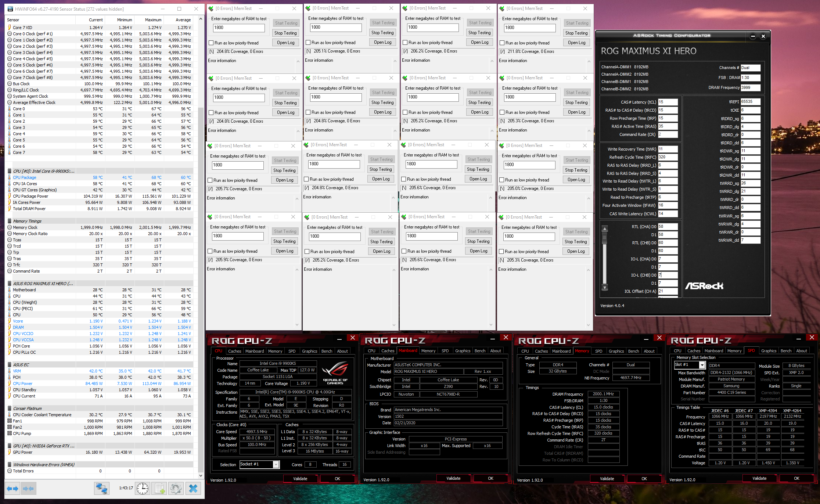Click megabytes field in 205.1% MemTest window
820x504 pixels.
336,28
